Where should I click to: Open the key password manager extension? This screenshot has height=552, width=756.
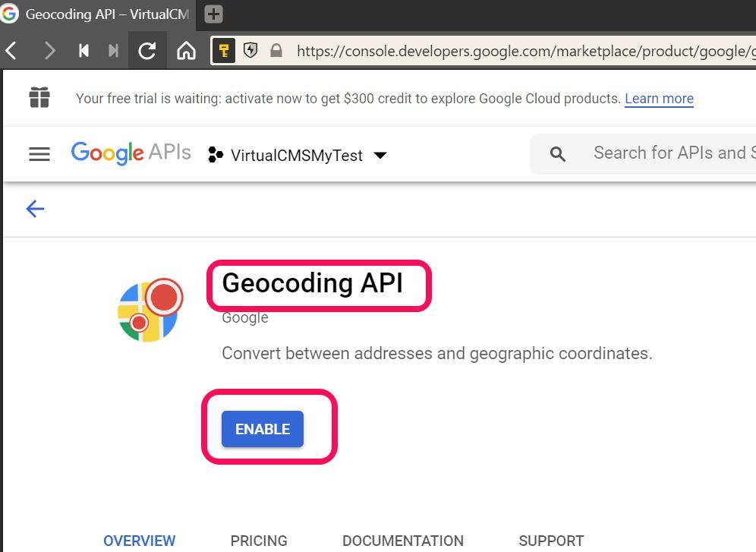(223, 51)
